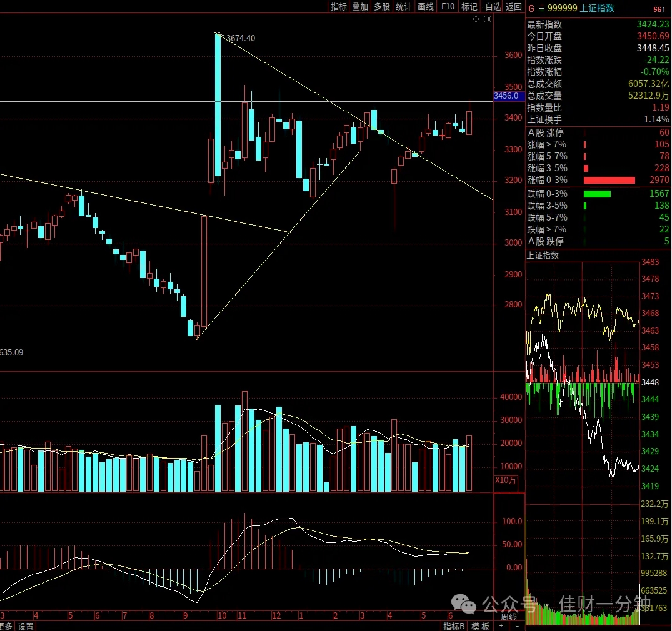
Task: Remove from 自选 watchlist
Action: pos(491,6)
